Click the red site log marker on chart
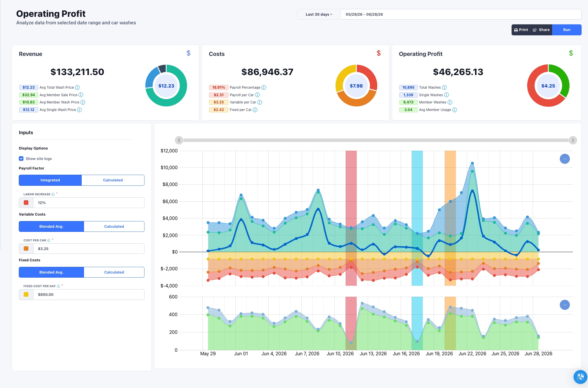The width and height of the screenshot is (588, 388). [351, 218]
